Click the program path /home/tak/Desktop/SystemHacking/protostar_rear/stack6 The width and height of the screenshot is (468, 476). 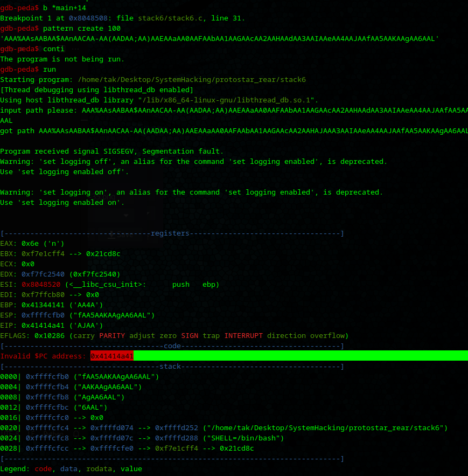click(x=192, y=80)
